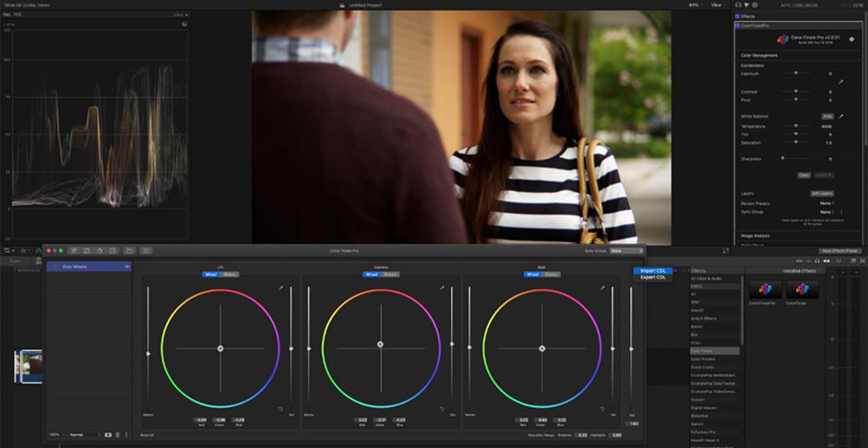Open the 100% layer opacity dropdown
This screenshot has height=448, width=868.
pyautogui.click(x=57, y=435)
